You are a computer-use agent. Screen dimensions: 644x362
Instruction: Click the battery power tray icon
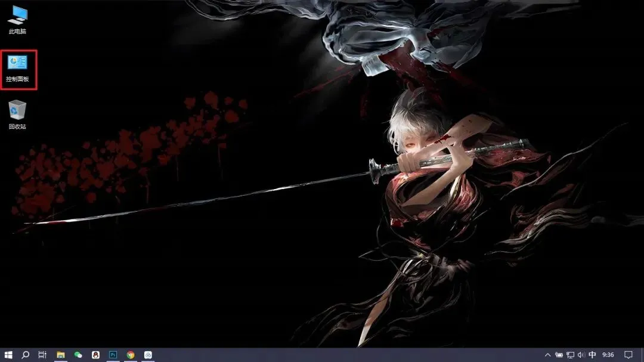(x=559, y=355)
